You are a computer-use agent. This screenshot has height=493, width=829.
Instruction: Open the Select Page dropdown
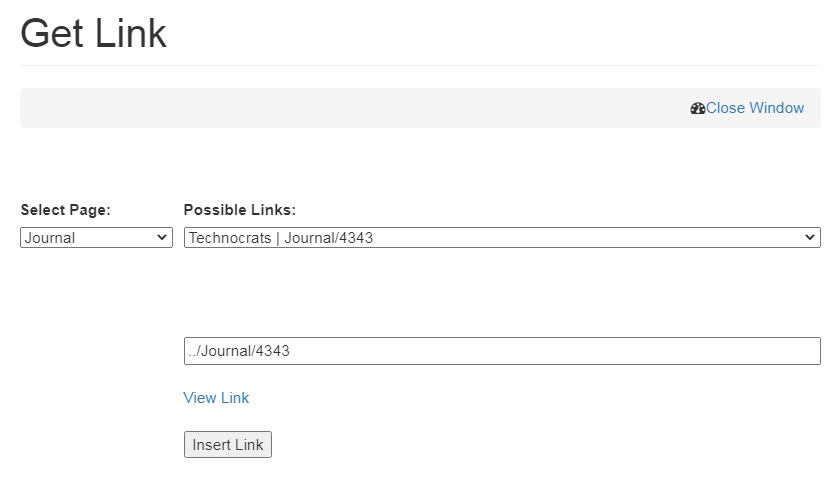96,238
